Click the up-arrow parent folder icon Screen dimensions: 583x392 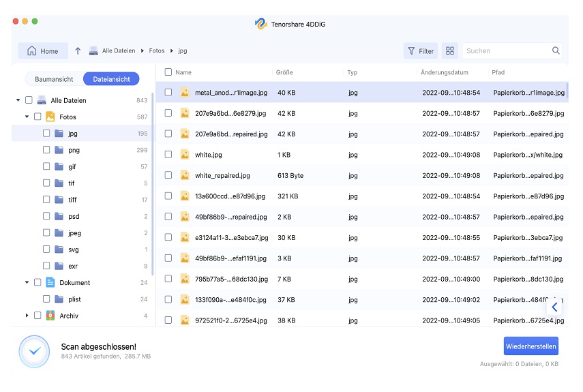[78, 51]
